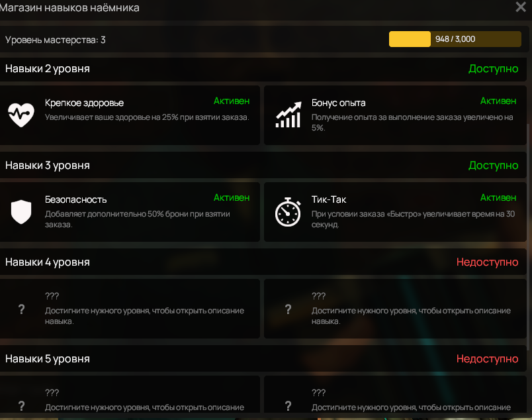Expand the Навыки 4 уровня section header
This screenshot has width=532, height=420.
click(263, 262)
